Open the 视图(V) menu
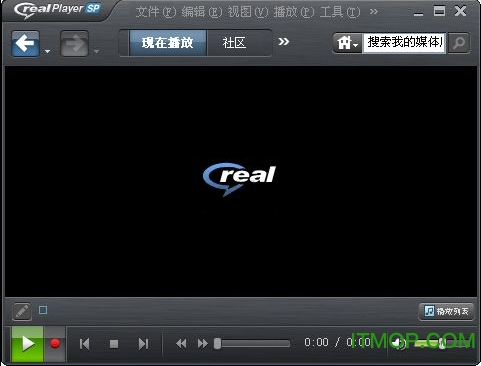 click(248, 12)
